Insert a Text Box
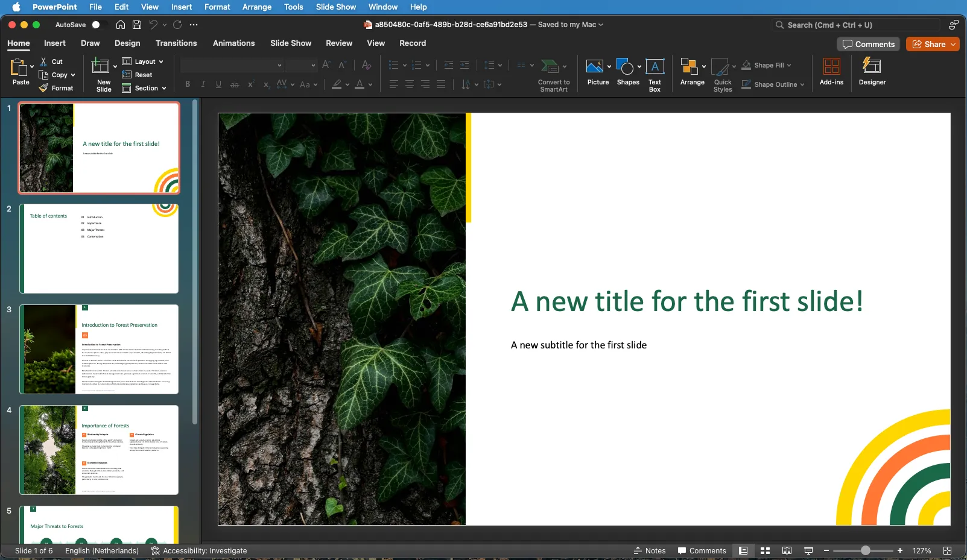Image resolution: width=967 pixels, height=560 pixels. pyautogui.click(x=654, y=72)
